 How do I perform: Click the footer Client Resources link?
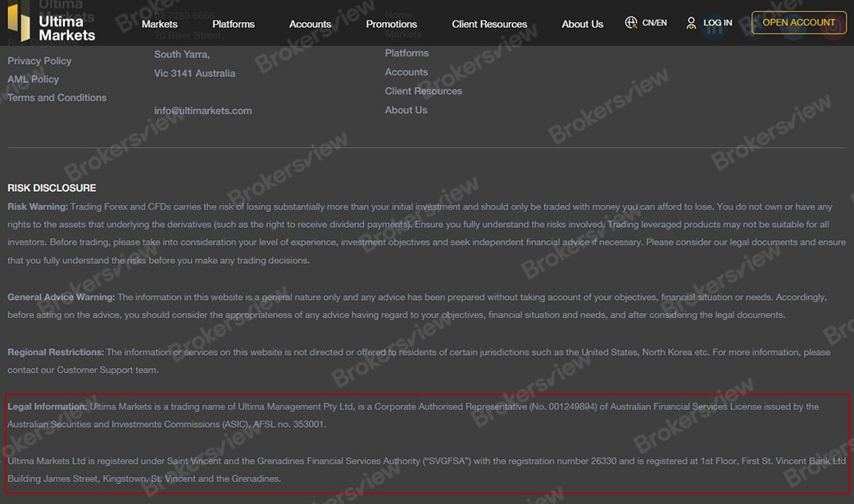423,91
